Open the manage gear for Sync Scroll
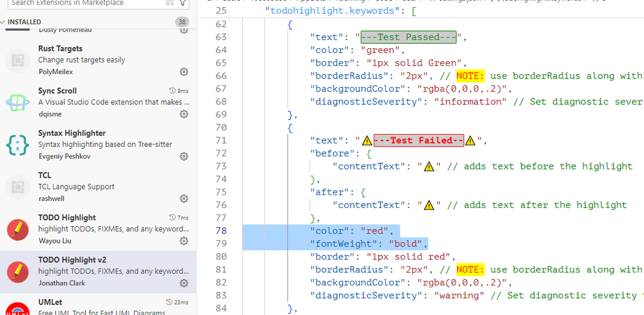The image size is (644, 315). [184, 114]
